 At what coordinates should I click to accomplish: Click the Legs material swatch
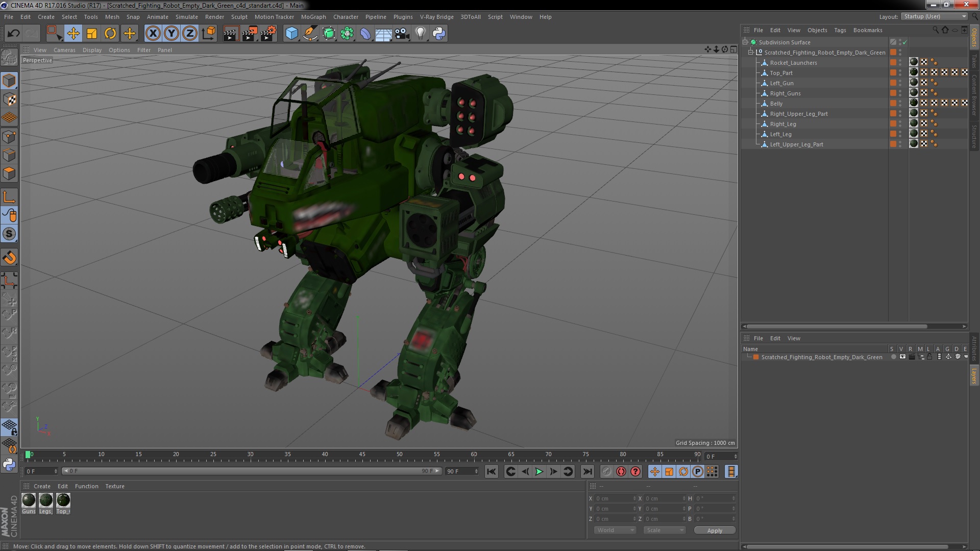point(46,500)
